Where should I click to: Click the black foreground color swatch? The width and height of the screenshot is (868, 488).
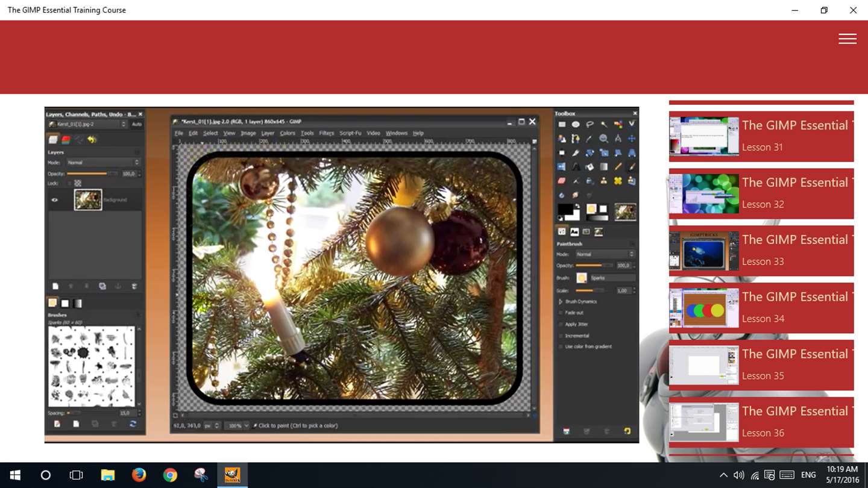[x=565, y=209]
